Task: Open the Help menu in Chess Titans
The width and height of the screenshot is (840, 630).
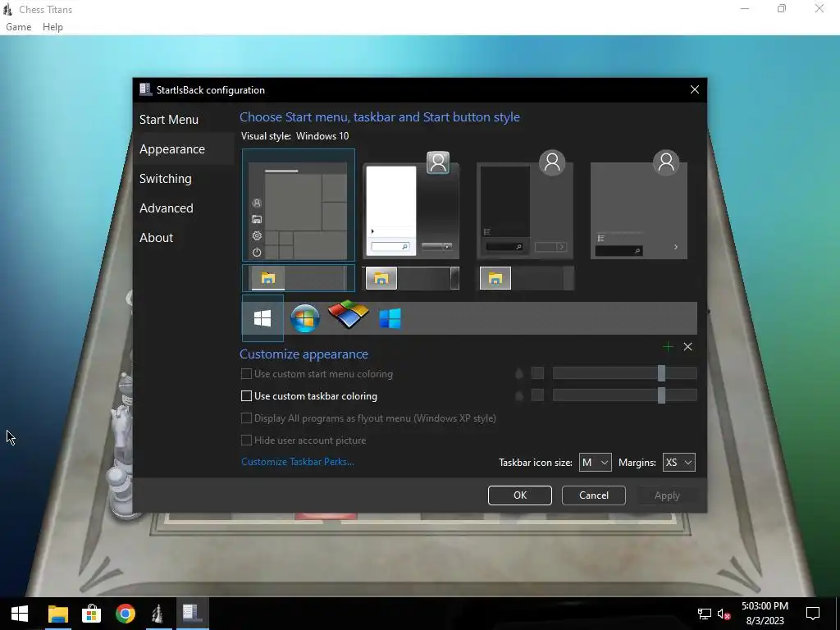Action: (52, 27)
